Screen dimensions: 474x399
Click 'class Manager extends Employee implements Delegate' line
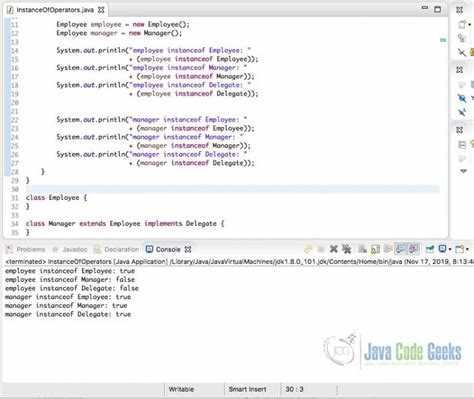coord(125,224)
